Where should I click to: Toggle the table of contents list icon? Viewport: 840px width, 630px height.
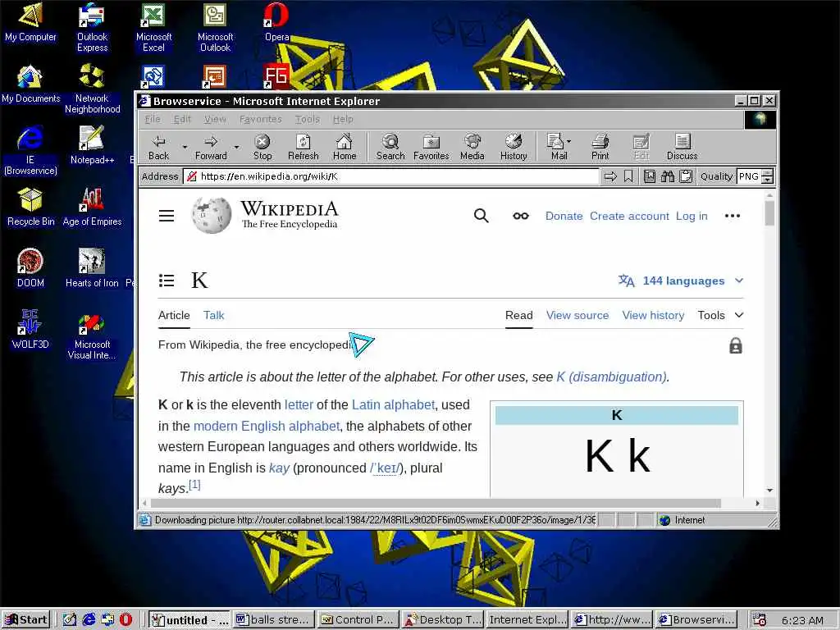point(167,281)
